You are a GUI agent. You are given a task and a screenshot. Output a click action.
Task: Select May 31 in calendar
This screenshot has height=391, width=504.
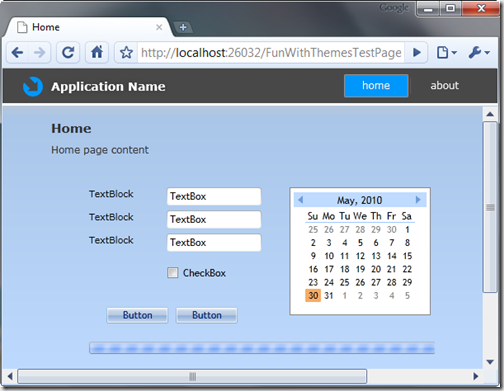329,296
